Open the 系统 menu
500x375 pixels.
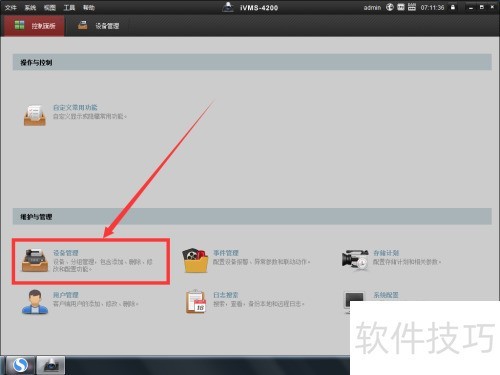(x=30, y=7)
